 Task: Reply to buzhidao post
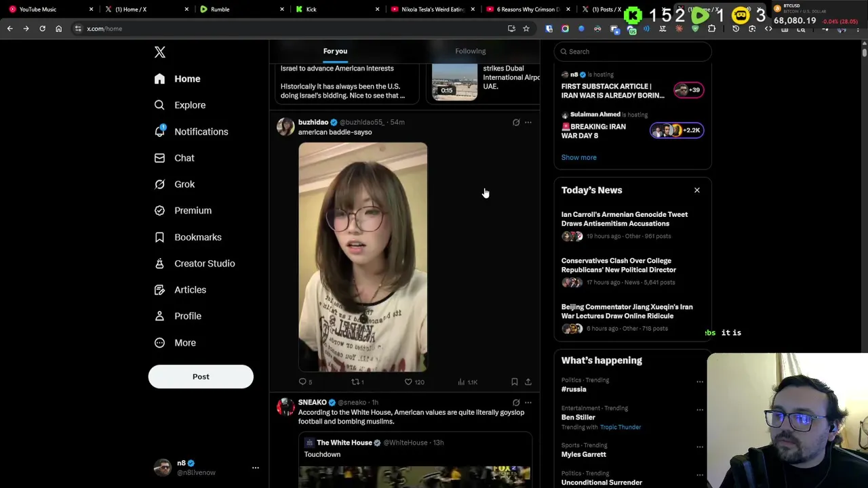(305, 382)
